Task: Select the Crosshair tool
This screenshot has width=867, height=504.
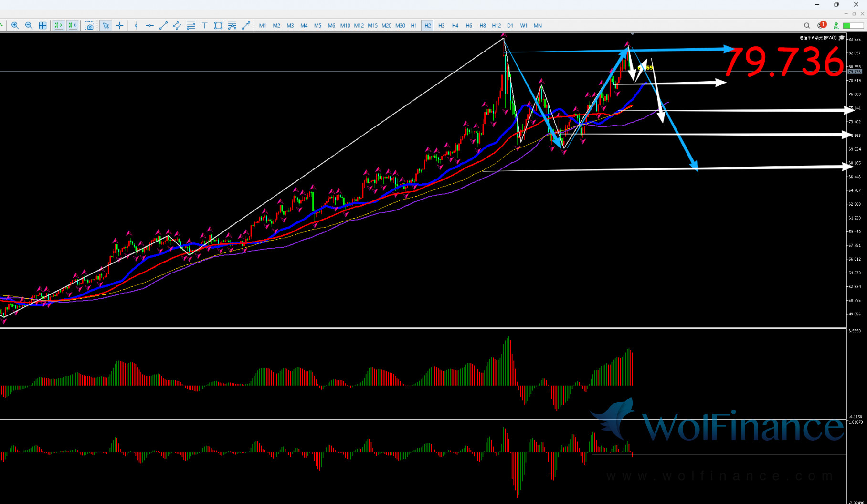Action: point(119,26)
